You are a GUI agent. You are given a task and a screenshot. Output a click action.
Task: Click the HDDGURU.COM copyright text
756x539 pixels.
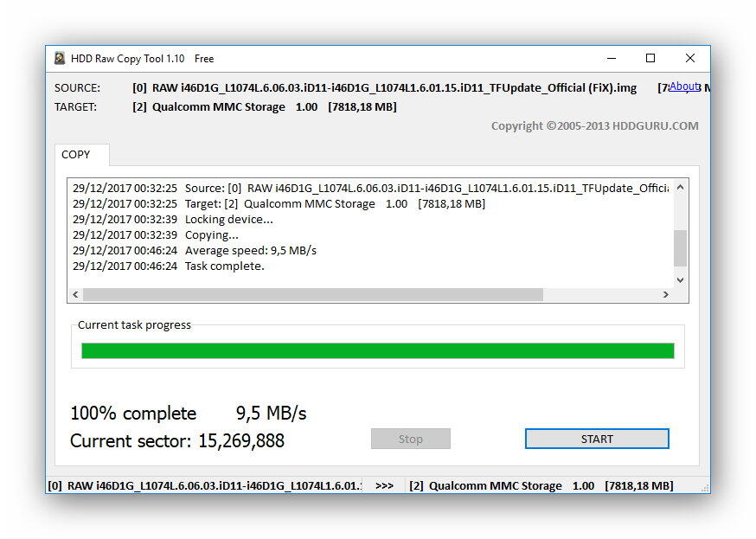coord(594,125)
